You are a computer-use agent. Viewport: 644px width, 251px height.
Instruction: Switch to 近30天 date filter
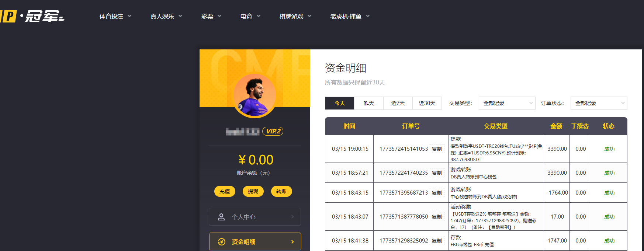[427, 103]
